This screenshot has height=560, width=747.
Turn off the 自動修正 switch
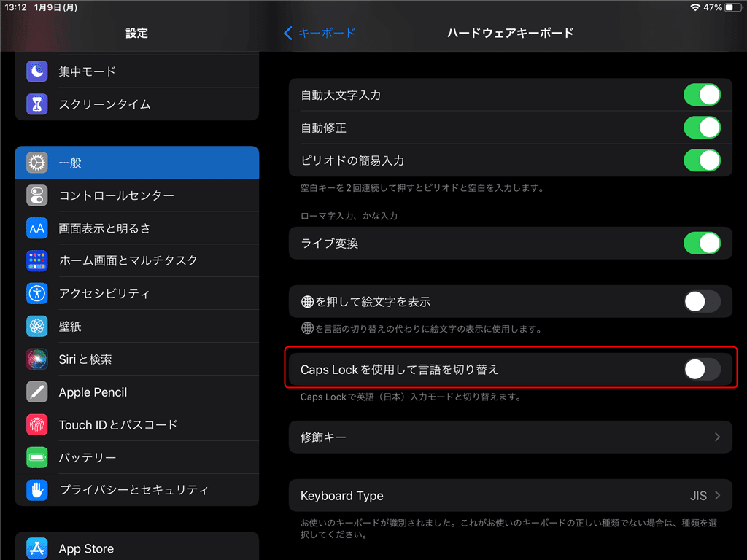click(702, 126)
